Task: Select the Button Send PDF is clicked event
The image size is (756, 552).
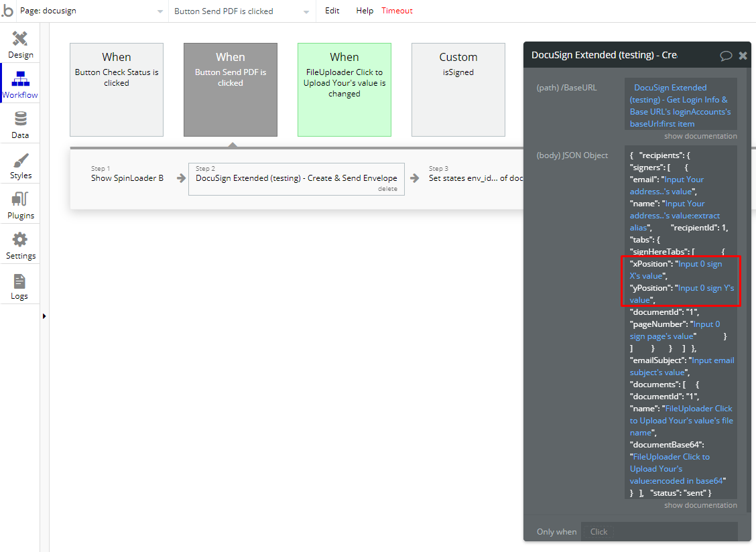Action: (x=231, y=90)
